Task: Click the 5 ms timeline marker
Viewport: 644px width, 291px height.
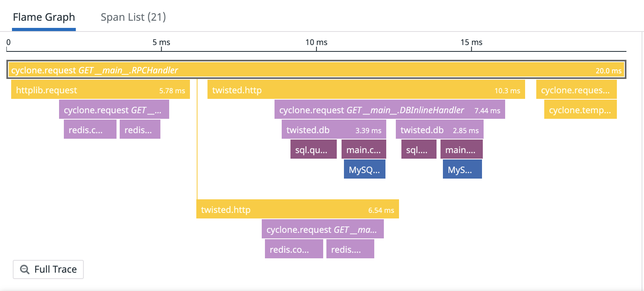Action: 161,42
